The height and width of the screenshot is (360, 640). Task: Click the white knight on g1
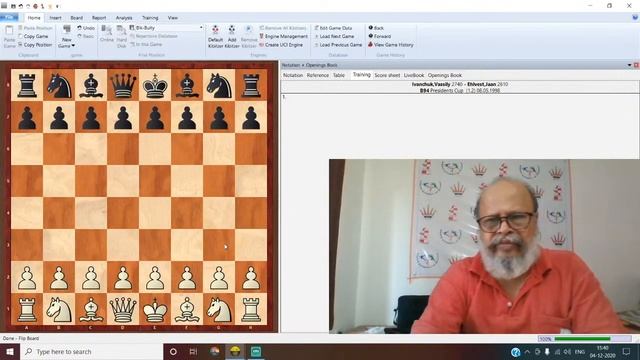tap(219, 309)
